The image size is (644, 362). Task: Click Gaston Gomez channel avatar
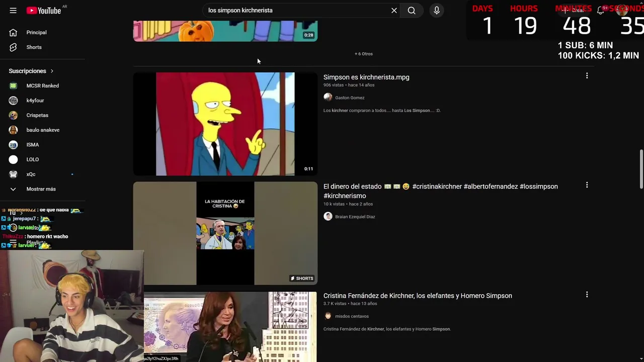point(328,98)
